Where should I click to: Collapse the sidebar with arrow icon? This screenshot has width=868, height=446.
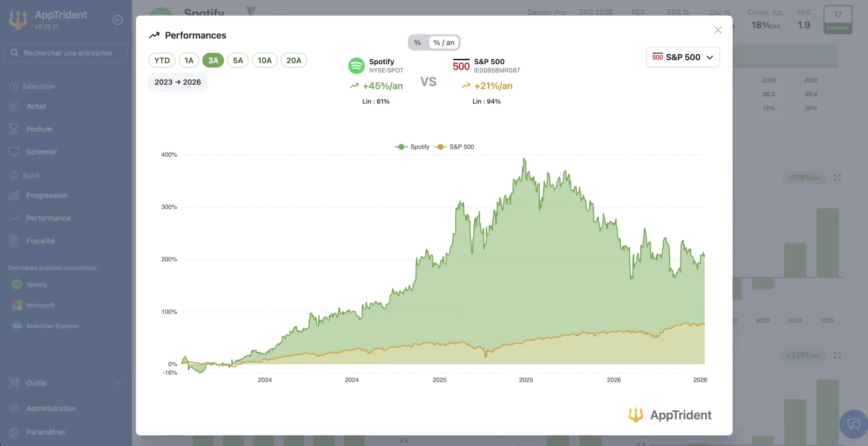[118, 20]
